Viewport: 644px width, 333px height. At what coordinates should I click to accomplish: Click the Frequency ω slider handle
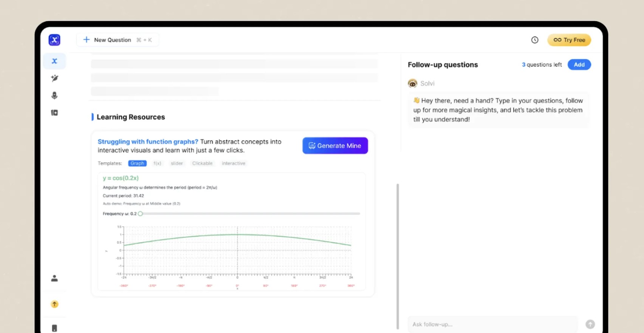(140, 214)
